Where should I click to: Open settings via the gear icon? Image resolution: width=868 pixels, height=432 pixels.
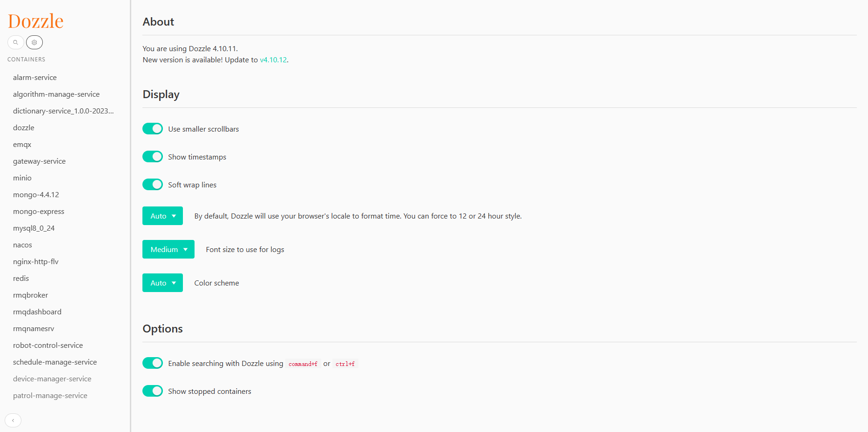tap(34, 42)
